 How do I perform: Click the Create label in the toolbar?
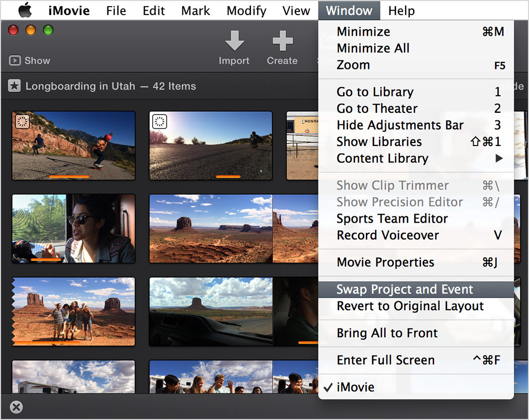coord(282,61)
